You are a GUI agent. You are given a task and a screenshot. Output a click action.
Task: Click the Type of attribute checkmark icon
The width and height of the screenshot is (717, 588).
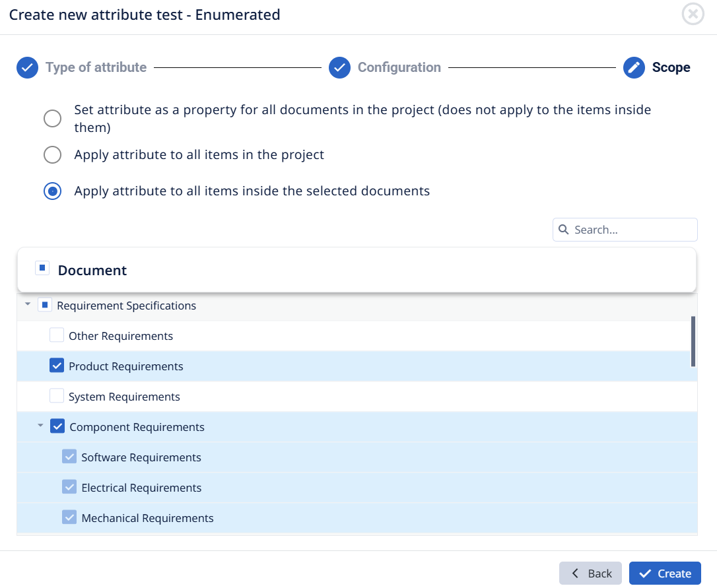(28, 68)
